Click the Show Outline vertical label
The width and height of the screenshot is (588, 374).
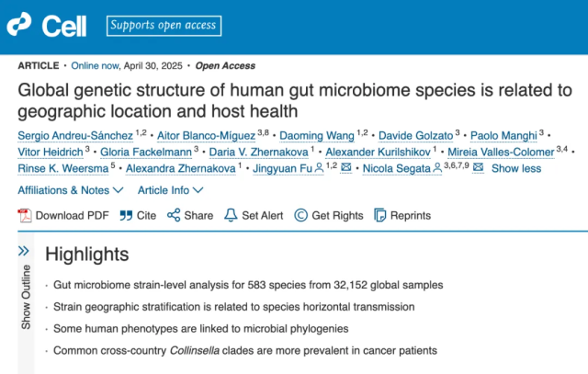click(26, 297)
